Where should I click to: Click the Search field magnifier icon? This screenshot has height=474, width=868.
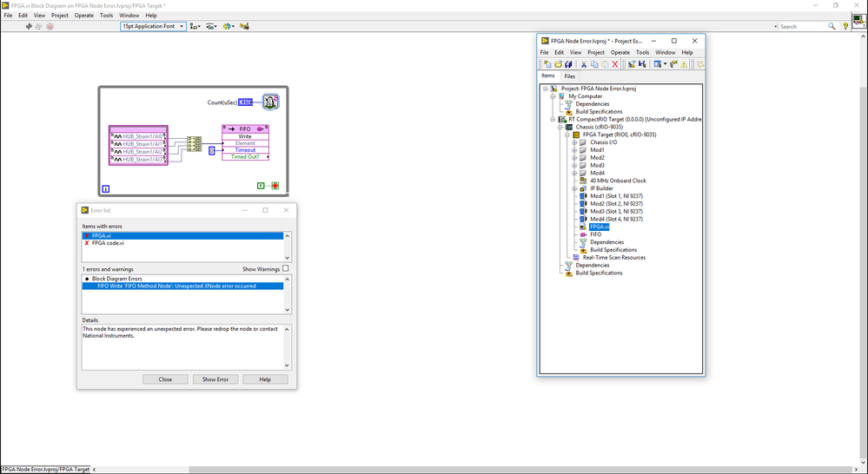(832, 26)
